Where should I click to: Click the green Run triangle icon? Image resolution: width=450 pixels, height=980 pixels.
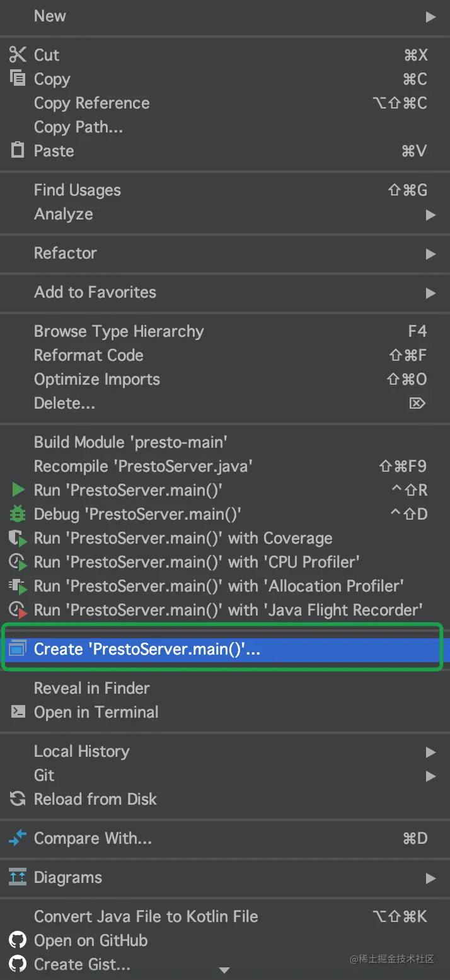point(18,490)
